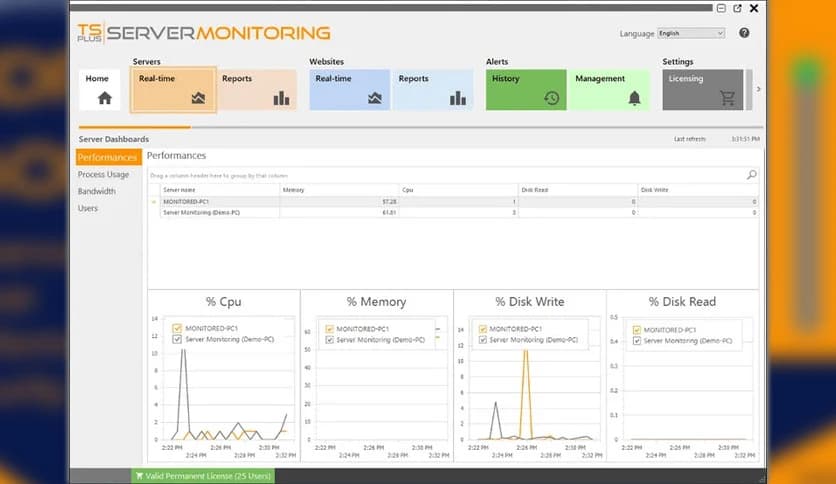Sort by Disk Read column header
The height and width of the screenshot is (484, 836).
pyautogui.click(x=578, y=190)
